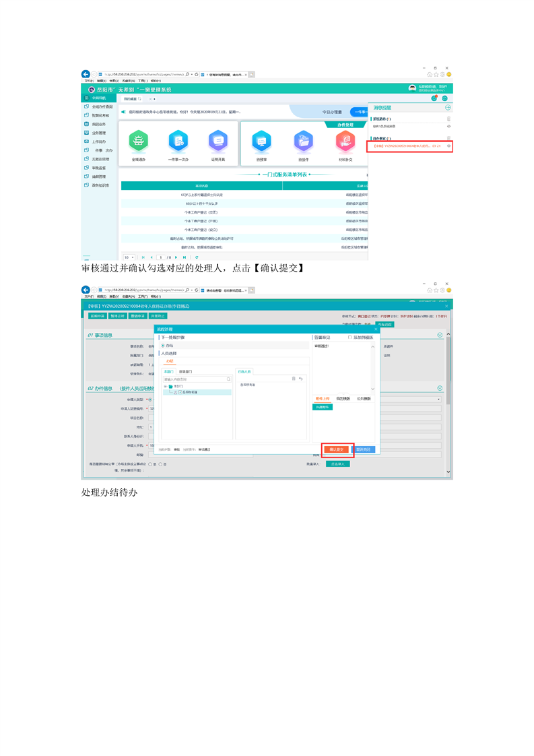The image size is (534, 756).
Task: Click the personnel search input field
Action: [194, 379]
